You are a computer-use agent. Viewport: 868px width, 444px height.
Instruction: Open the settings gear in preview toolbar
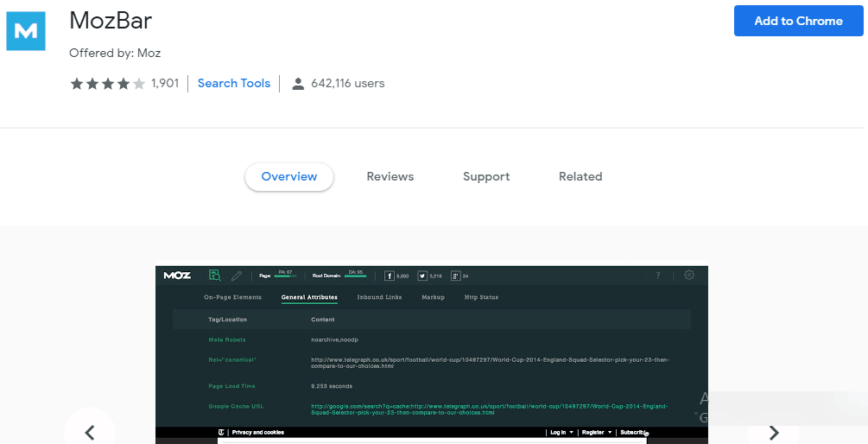pyautogui.click(x=689, y=275)
